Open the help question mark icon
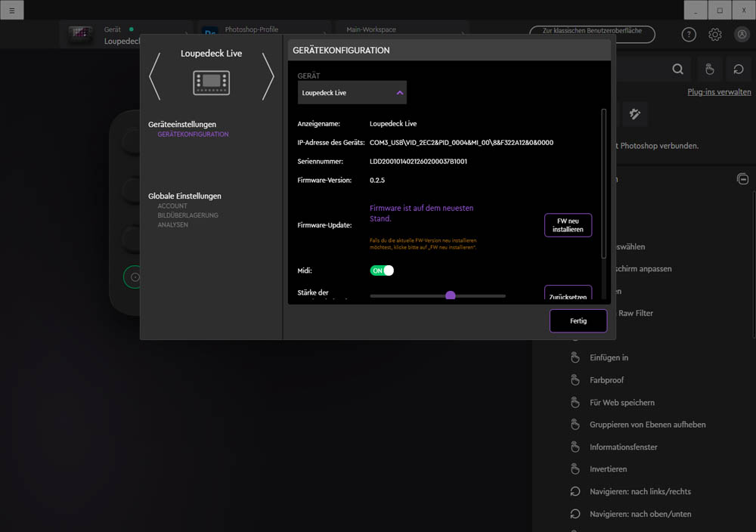Screen dimensions: 756x532 tap(689, 35)
